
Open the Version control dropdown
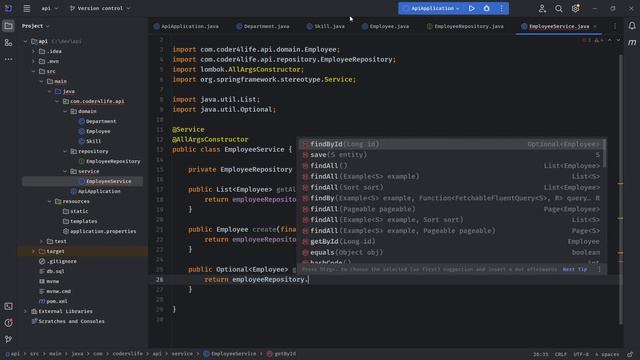(x=100, y=8)
